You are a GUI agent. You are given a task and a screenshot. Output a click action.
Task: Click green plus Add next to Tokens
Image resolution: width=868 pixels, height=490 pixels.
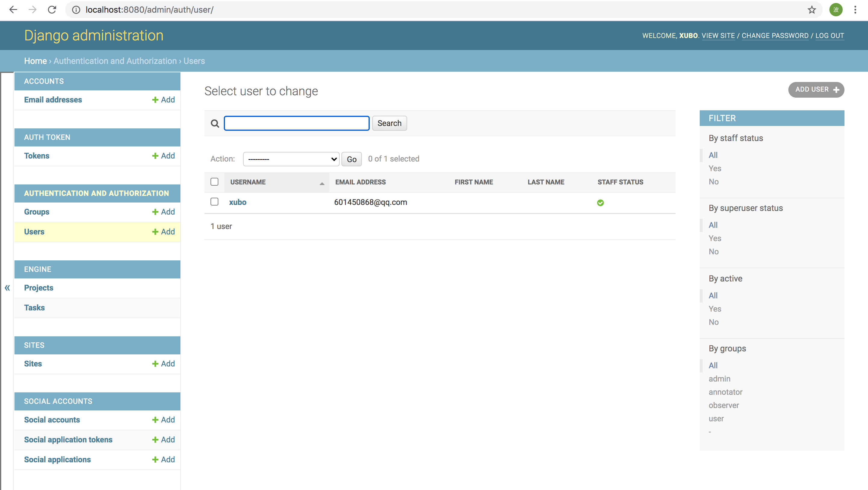pyautogui.click(x=163, y=155)
